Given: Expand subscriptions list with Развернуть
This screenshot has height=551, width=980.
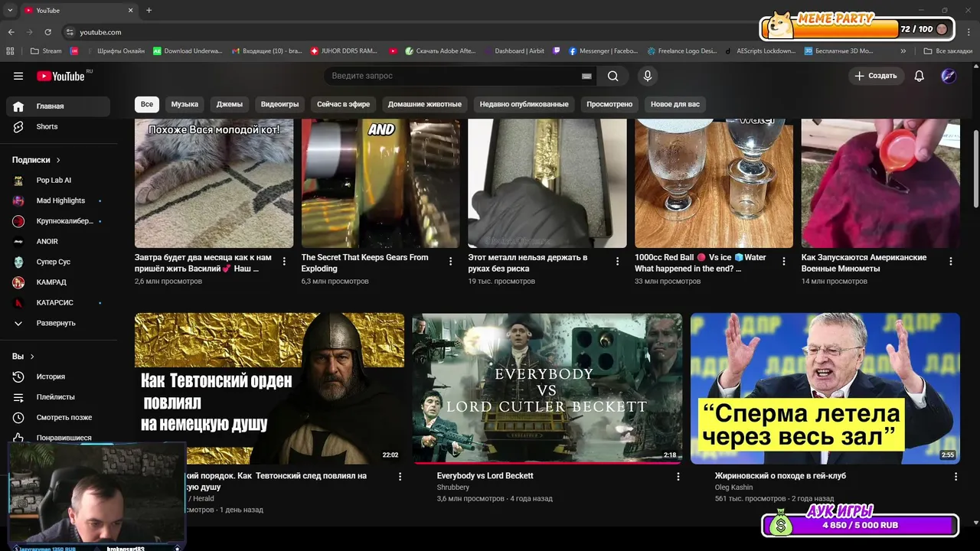Looking at the screenshot, I should (x=58, y=323).
